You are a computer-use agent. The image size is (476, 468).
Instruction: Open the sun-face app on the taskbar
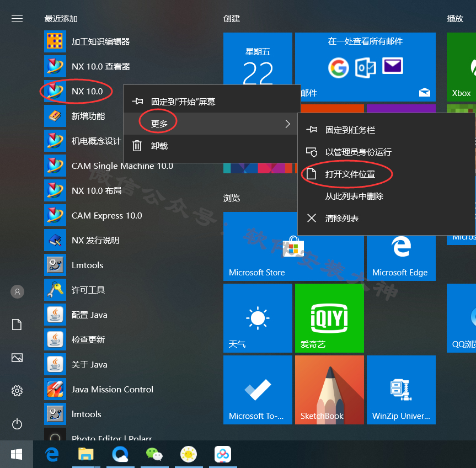(189, 454)
